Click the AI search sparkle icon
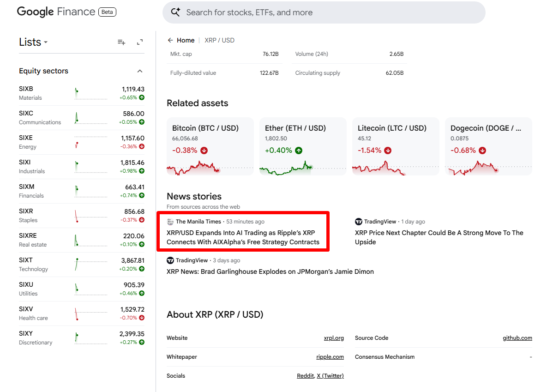The image size is (541, 392). (175, 12)
